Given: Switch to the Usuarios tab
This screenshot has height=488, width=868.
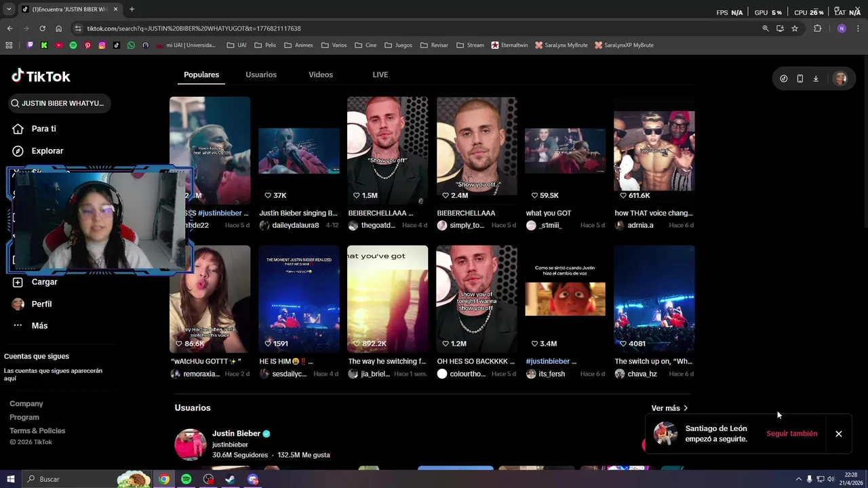Looking at the screenshot, I should pyautogui.click(x=261, y=75).
